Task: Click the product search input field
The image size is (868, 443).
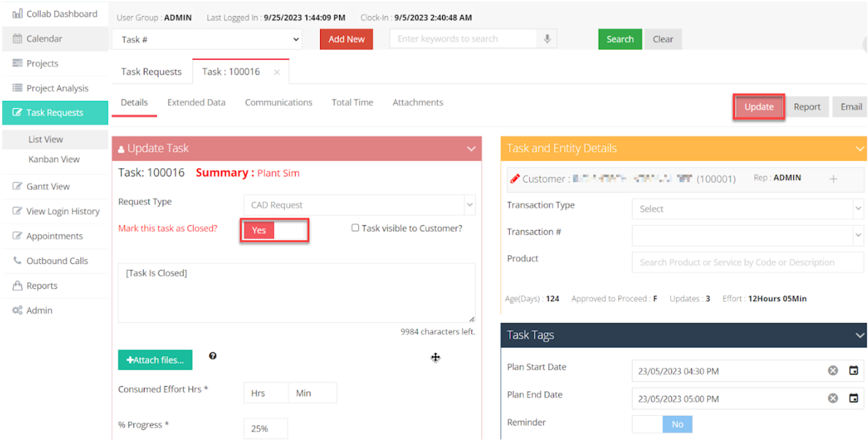Action: point(747,263)
